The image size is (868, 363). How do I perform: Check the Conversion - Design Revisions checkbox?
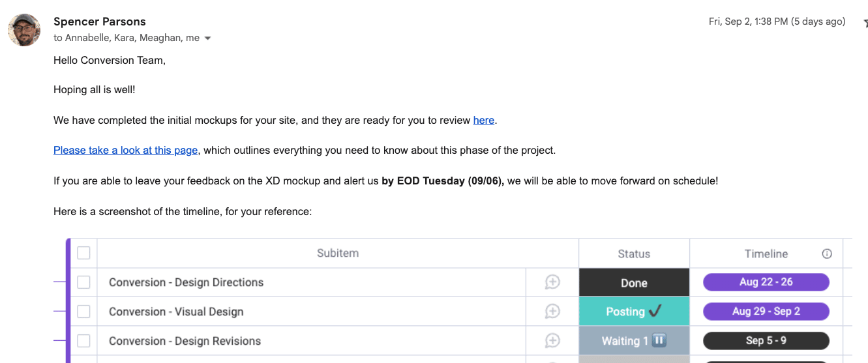pyautogui.click(x=84, y=341)
